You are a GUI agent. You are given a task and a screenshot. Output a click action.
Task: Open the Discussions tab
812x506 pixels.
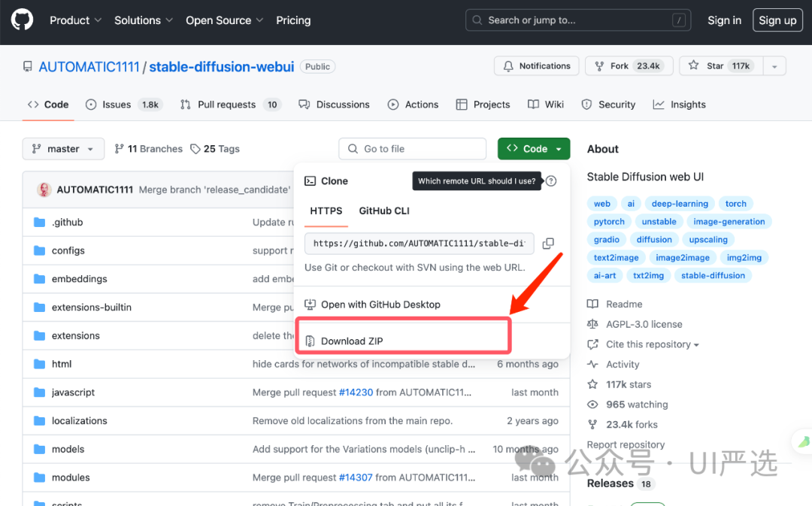tap(334, 105)
